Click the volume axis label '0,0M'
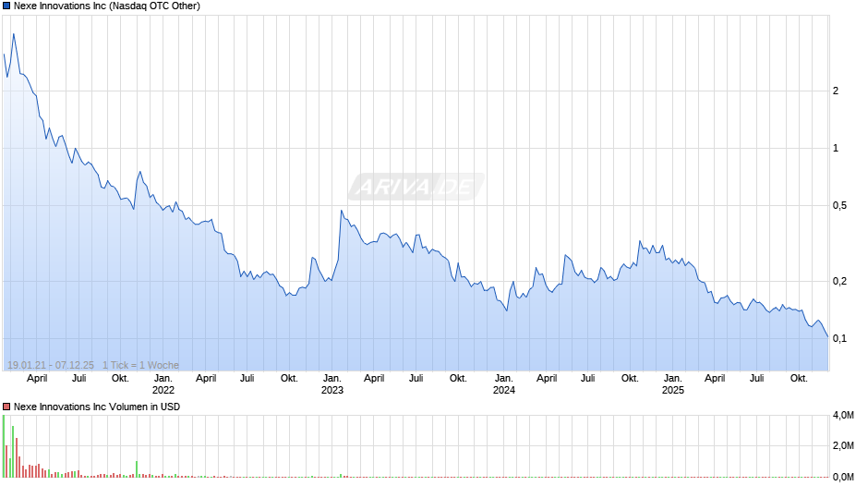Screen dimensions: 868x486 844,477
